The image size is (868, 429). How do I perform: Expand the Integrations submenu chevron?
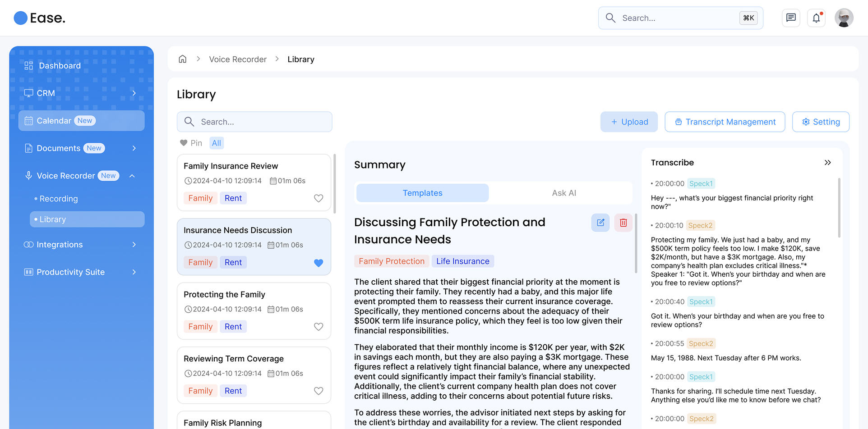pos(134,245)
